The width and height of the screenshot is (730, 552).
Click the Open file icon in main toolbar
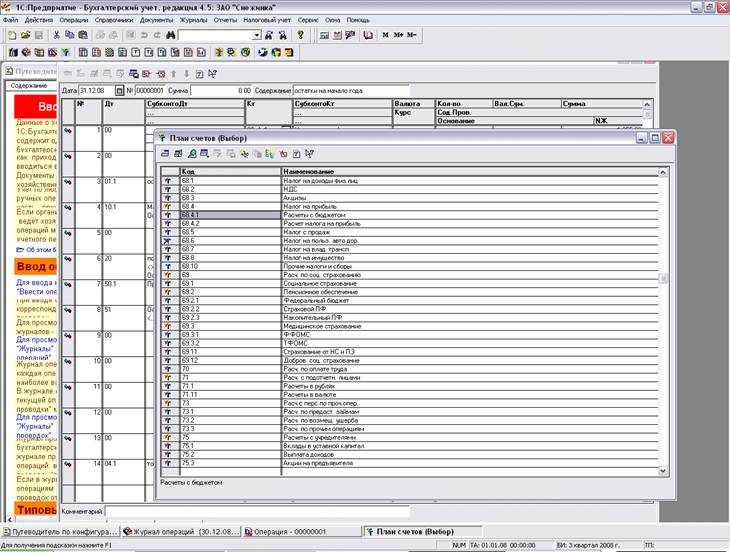point(23,35)
